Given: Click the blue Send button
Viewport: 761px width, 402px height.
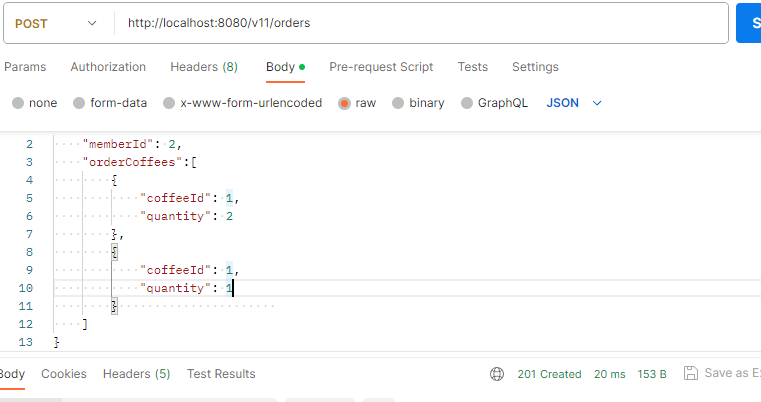Looking at the screenshot, I should [x=748, y=23].
